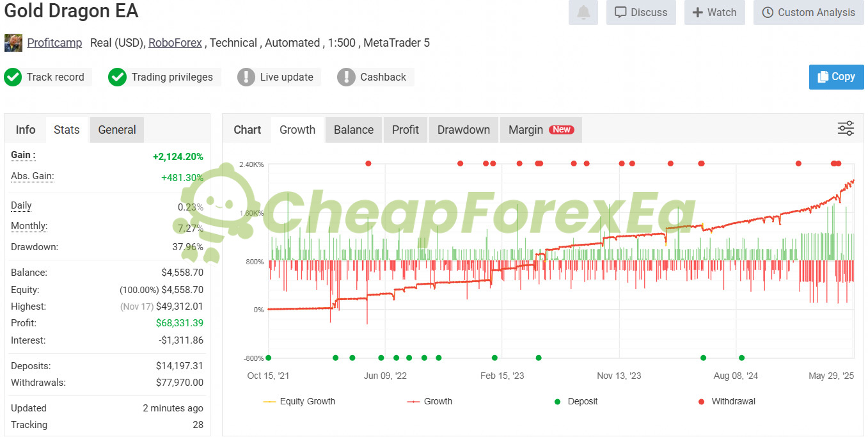
Task: Select the Chart tab
Action: pyautogui.click(x=248, y=130)
